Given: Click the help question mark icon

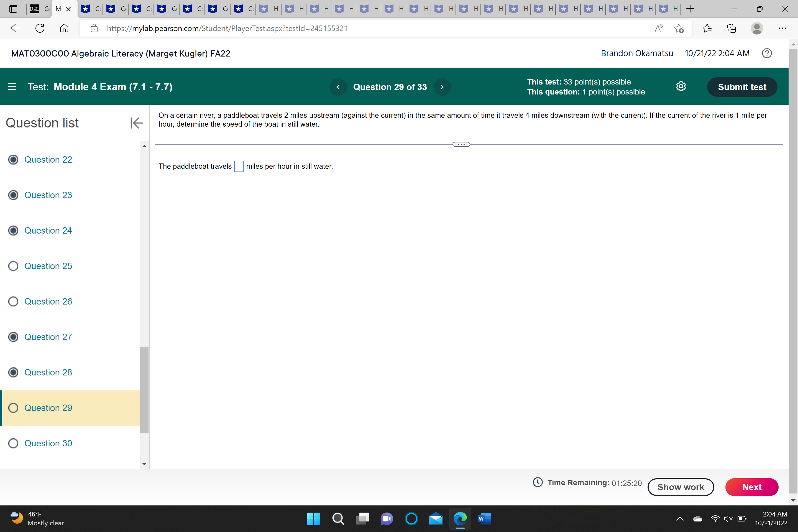Looking at the screenshot, I should (x=767, y=53).
